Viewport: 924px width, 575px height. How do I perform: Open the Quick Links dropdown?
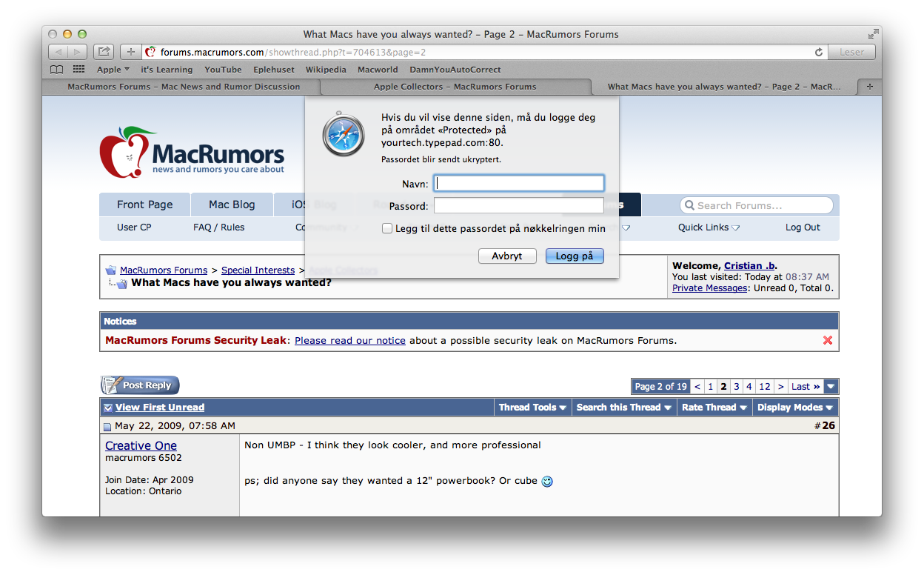coord(709,227)
